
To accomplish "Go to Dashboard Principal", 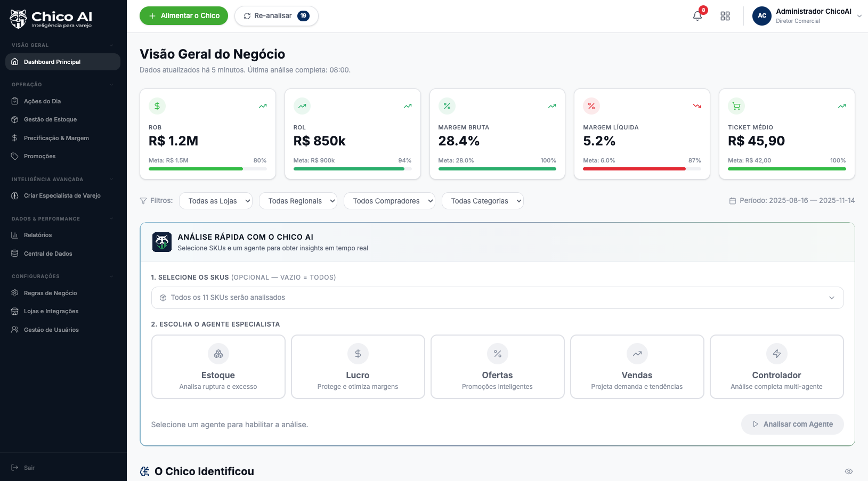I will tap(63, 62).
